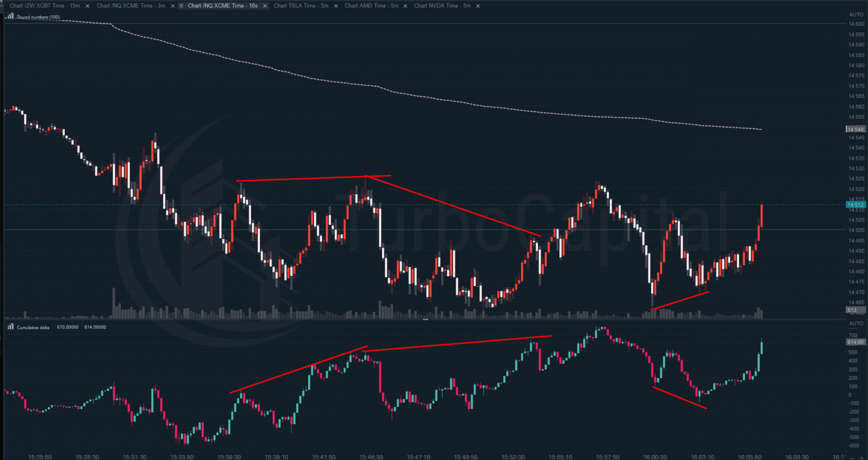868x460 pixels.
Task: Switch to Chart /NQ:XCME 3m tab
Action: click(x=131, y=6)
